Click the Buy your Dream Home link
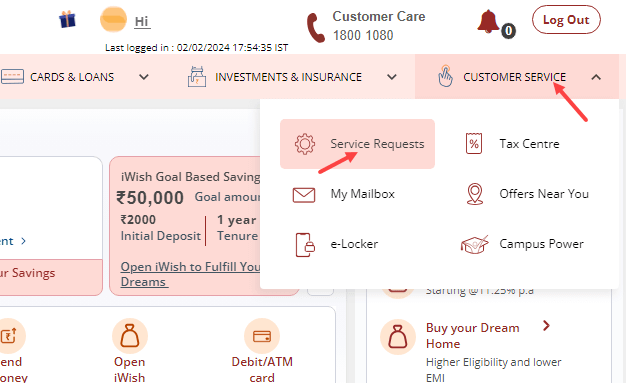Screen dimensions: 626x383 point(473,335)
